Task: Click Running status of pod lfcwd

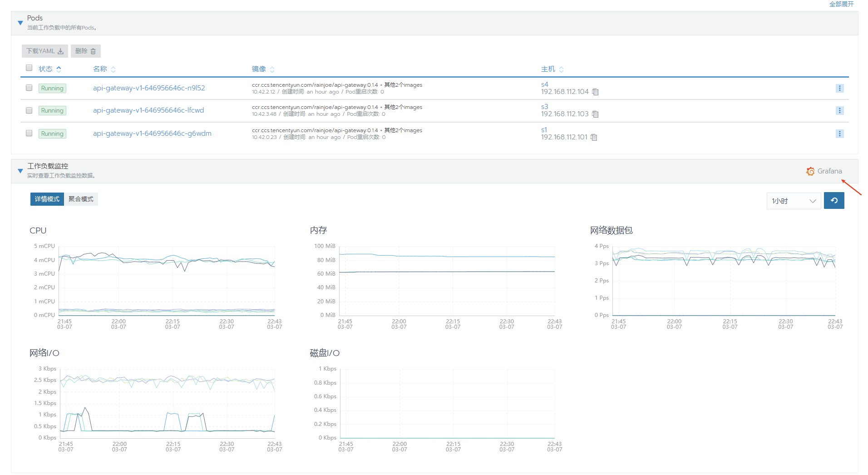Action: coord(52,110)
